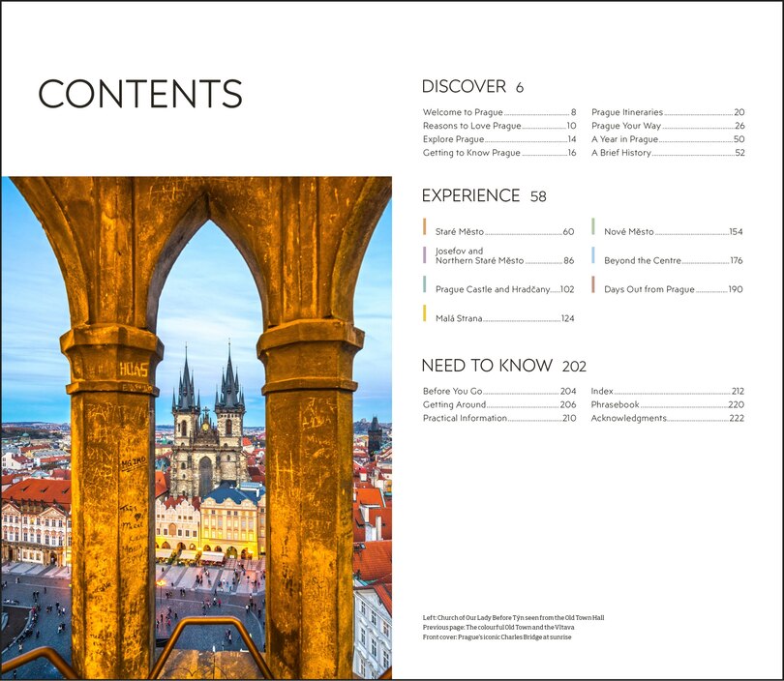Image resolution: width=784 pixels, height=681 pixels.
Task: Select the orange marker beside Staré Město
Action: tap(423, 227)
